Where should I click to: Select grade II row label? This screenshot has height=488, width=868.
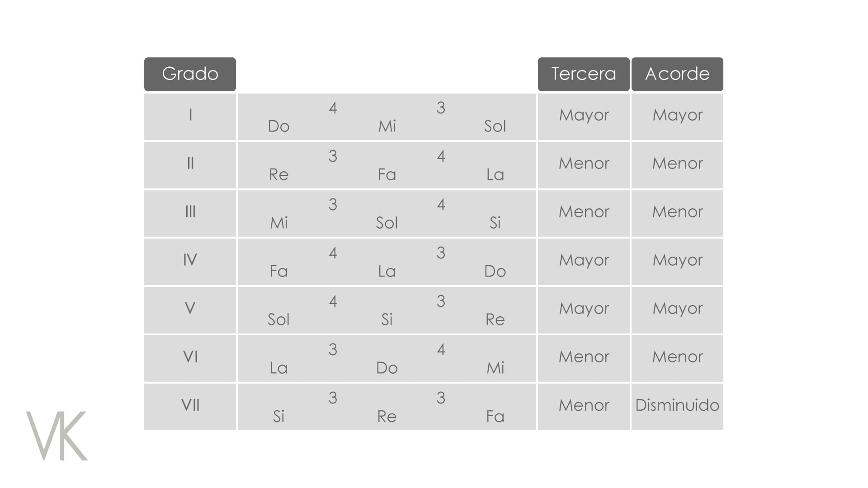tap(190, 164)
